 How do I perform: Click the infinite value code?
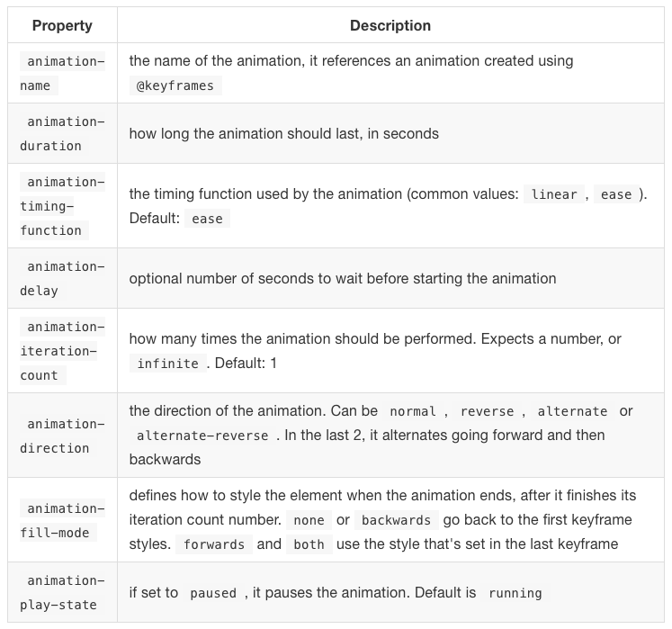point(167,364)
